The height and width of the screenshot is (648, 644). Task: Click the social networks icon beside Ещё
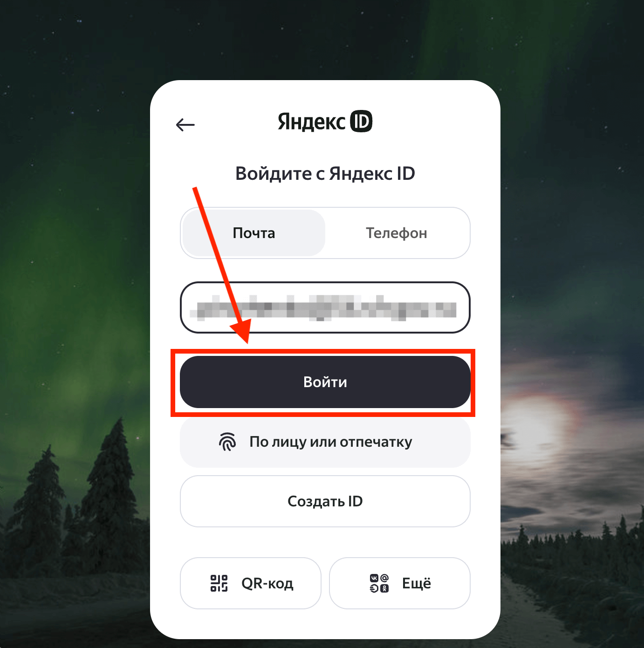click(x=379, y=583)
